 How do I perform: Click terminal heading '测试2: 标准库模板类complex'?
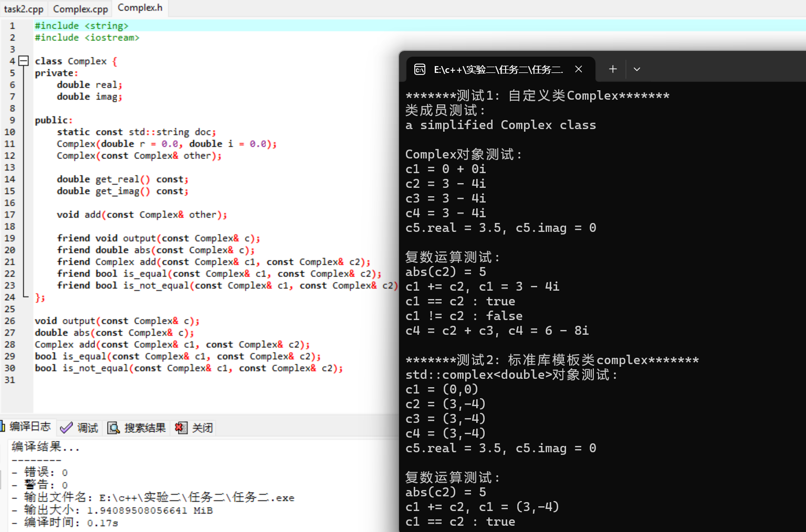tap(552, 360)
